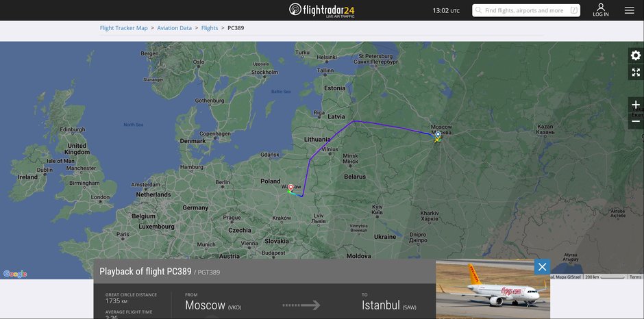
Task: Open the hamburger main menu
Action: click(x=629, y=10)
